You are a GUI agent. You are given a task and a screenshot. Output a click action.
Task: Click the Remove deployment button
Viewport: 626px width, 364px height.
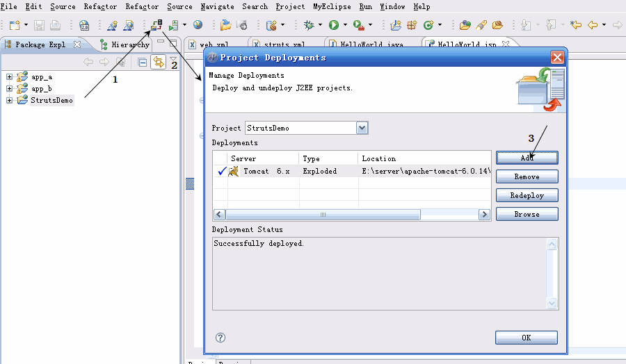point(527,176)
